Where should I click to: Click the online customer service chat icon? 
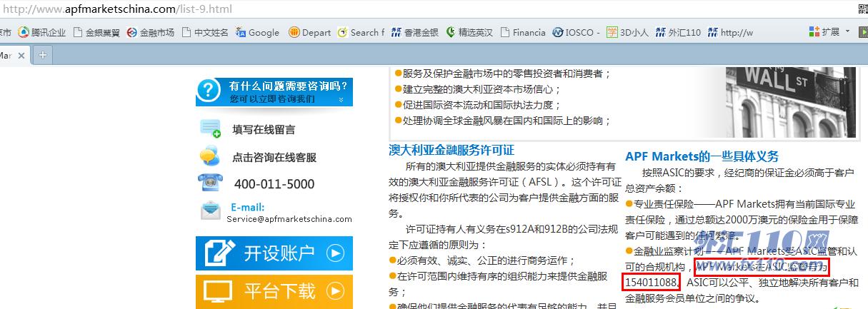[210, 156]
